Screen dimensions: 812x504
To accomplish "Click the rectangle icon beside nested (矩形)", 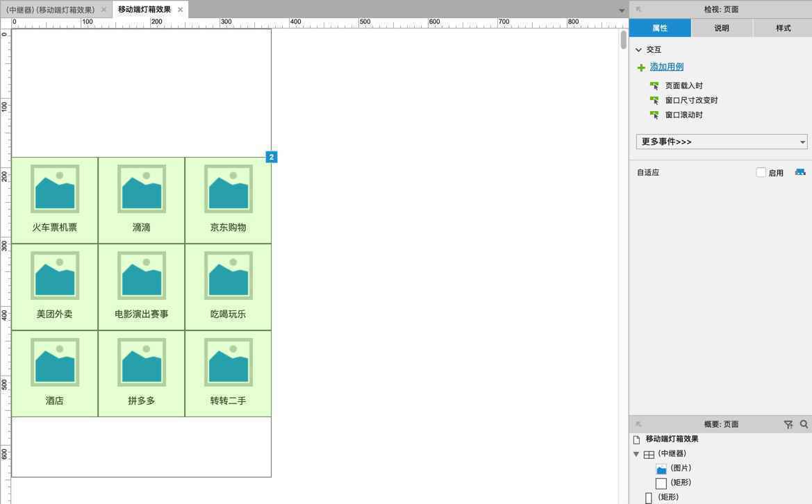I will 661,483.
